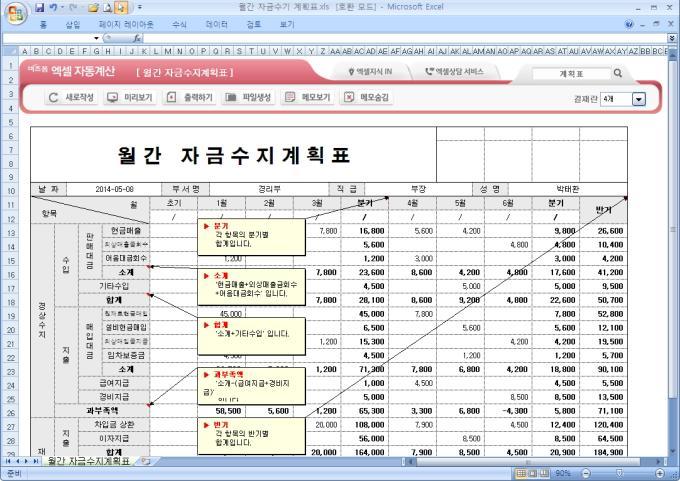Switch to Normal view in status bar
The image size is (680, 481).
tap(521, 473)
